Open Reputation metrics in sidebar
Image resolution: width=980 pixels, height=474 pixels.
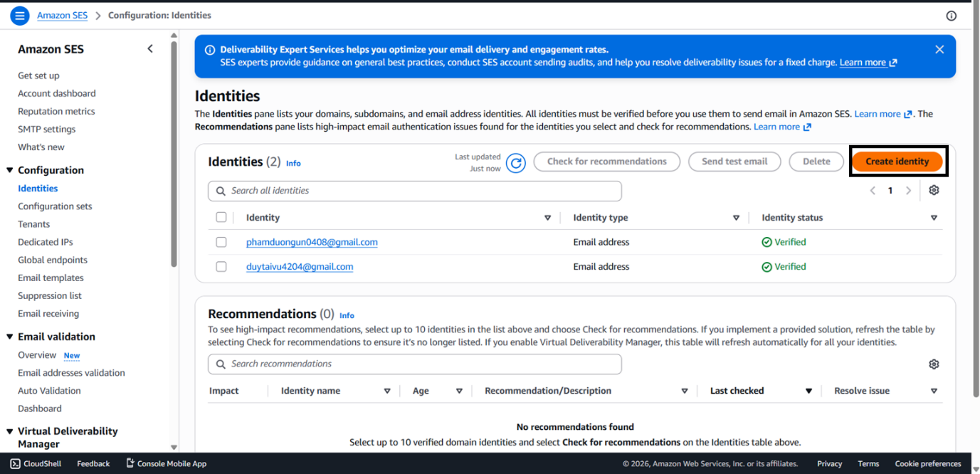tap(56, 111)
